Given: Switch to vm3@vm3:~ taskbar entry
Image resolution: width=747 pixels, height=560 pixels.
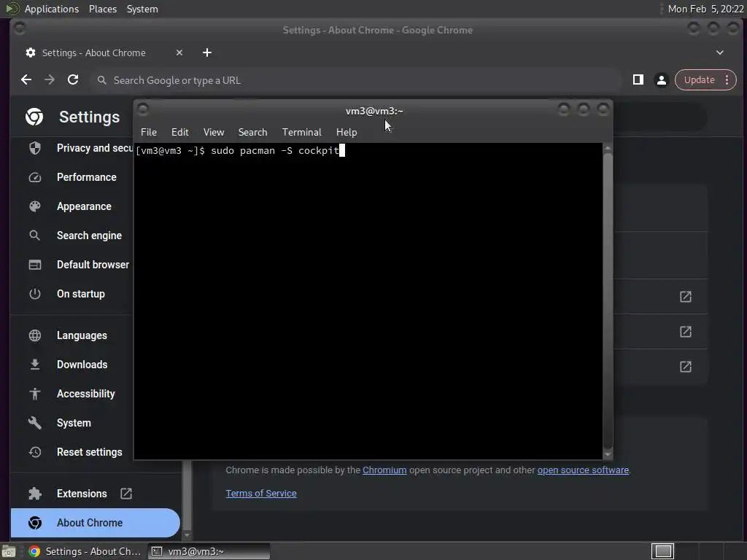Looking at the screenshot, I should click(209, 551).
